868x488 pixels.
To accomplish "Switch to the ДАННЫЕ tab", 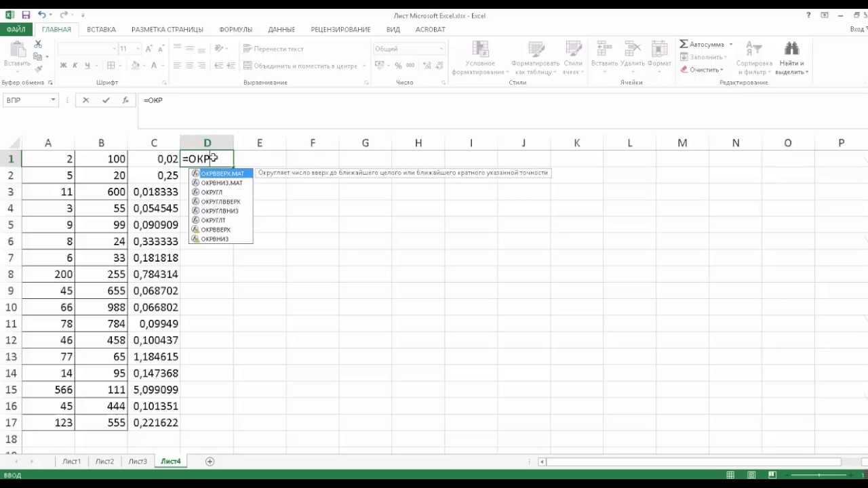I will coord(281,30).
